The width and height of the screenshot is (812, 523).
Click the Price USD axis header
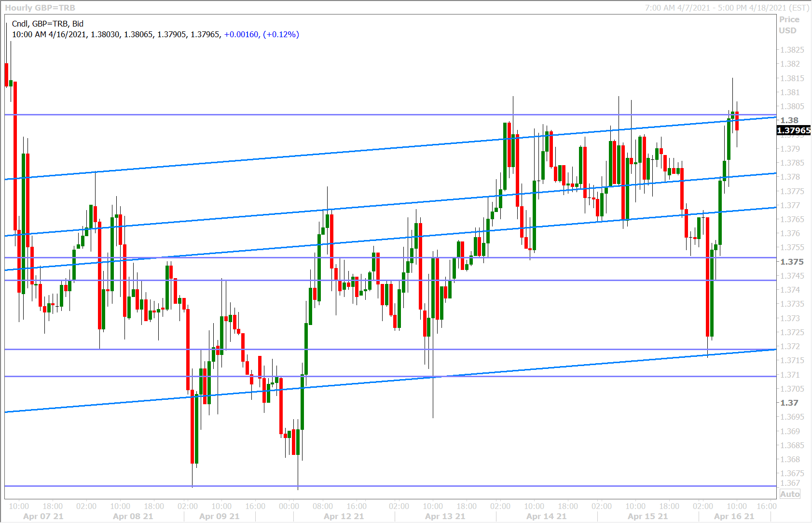(x=789, y=25)
